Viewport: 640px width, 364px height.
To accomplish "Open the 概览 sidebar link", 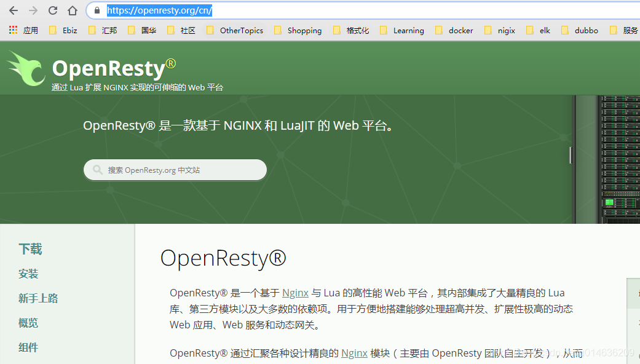I will tap(28, 323).
